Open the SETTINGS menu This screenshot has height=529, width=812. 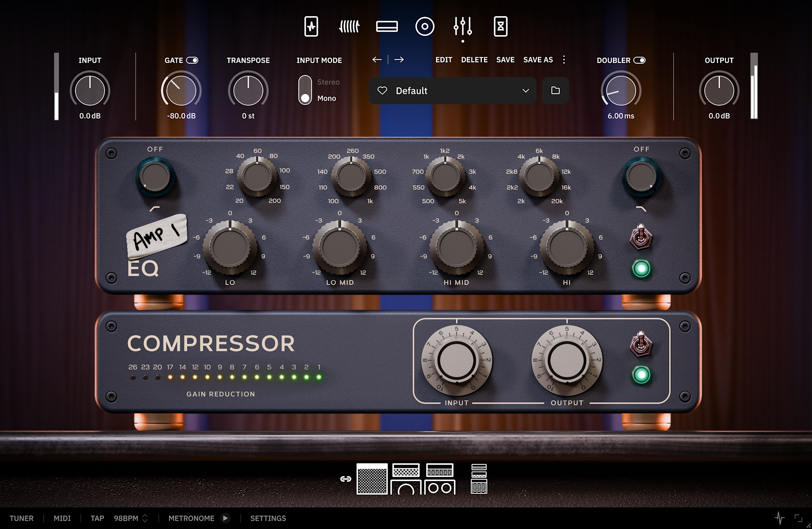(x=268, y=518)
